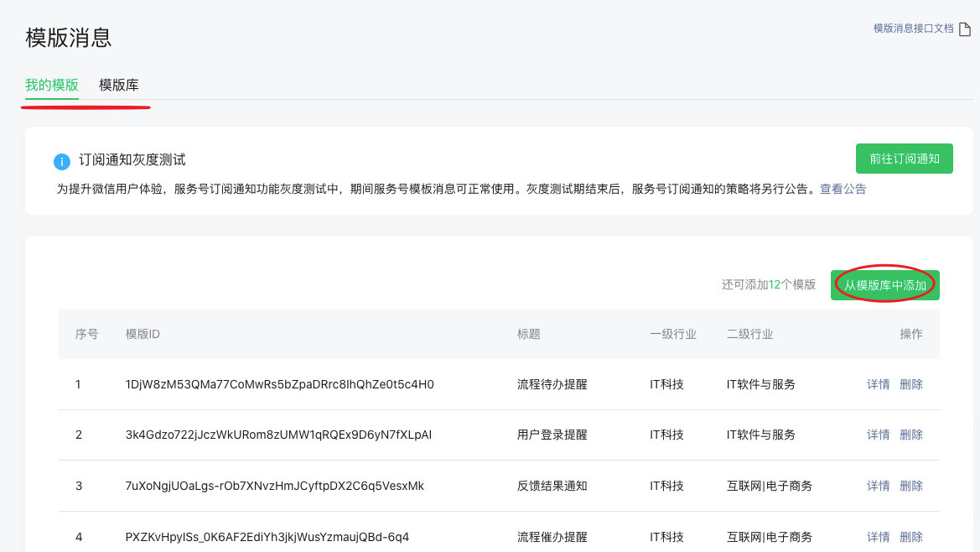Click the 从模版库中添加 button
Viewport: 980px width, 552px height.
(x=884, y=285)
